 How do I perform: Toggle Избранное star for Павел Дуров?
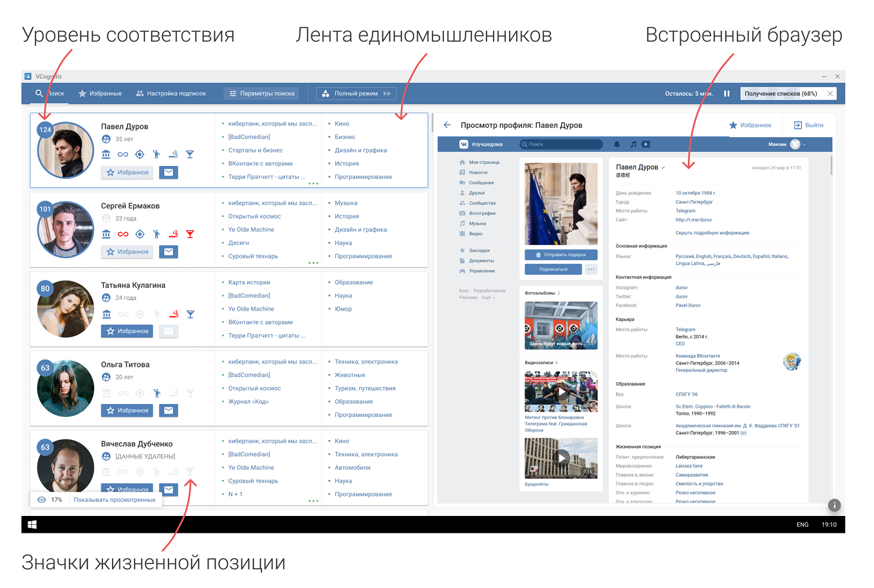click(x=127, y=172)
